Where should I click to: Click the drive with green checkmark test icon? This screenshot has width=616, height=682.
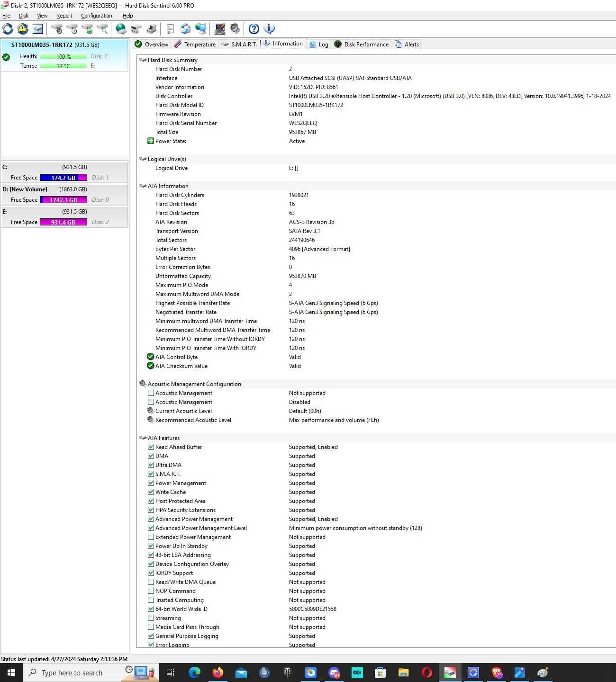[87, 29]
